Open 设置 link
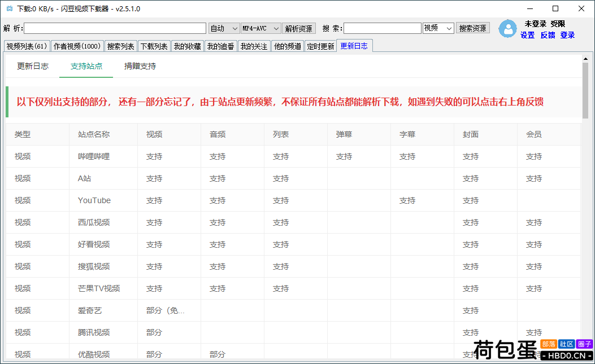The height and width of the screenshot is (364, 595). coord(527,35)
